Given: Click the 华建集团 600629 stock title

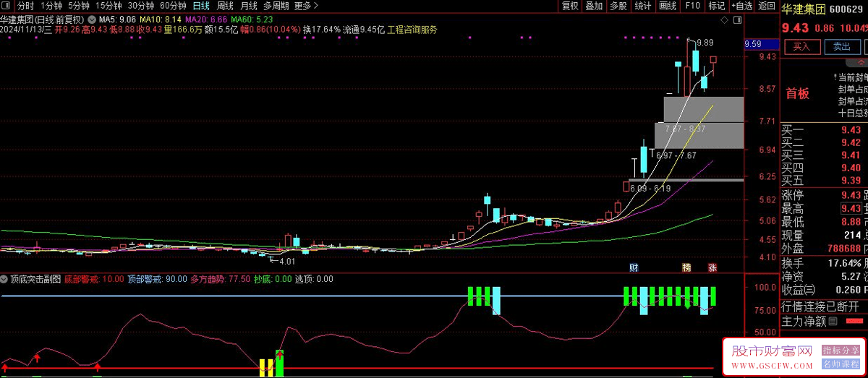Looking at the screenshot, I should (823, 9).
